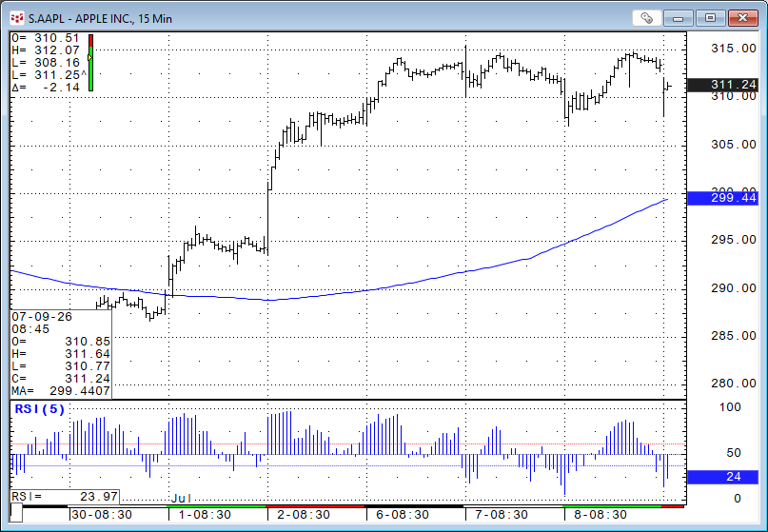Click the 30-08:30 date axis marker
Screen dimensions: 768x532
click(102, 515)
